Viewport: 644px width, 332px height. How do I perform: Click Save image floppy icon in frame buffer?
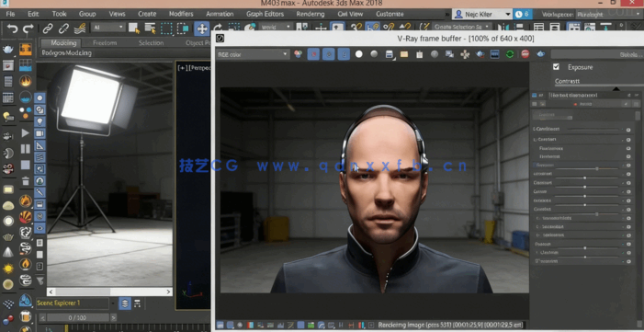coord(390,54)
